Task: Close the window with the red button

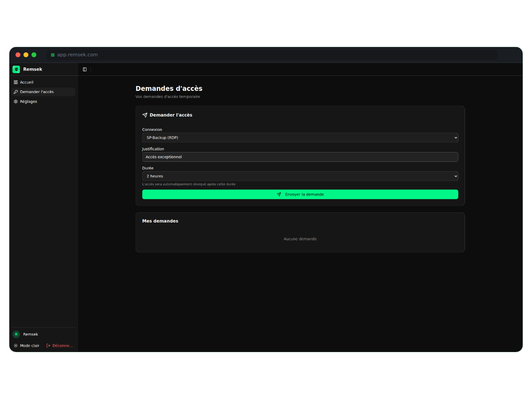Action: pos(18,55)
